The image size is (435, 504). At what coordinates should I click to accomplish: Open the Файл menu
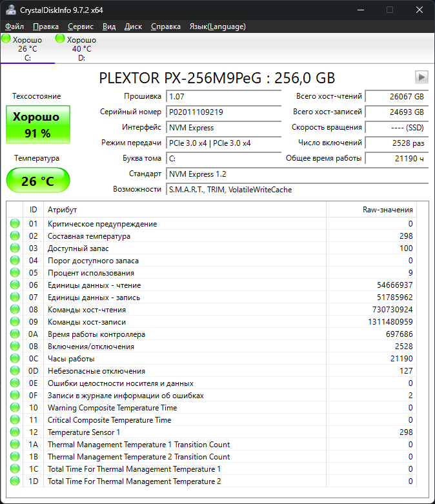(14, 26)
